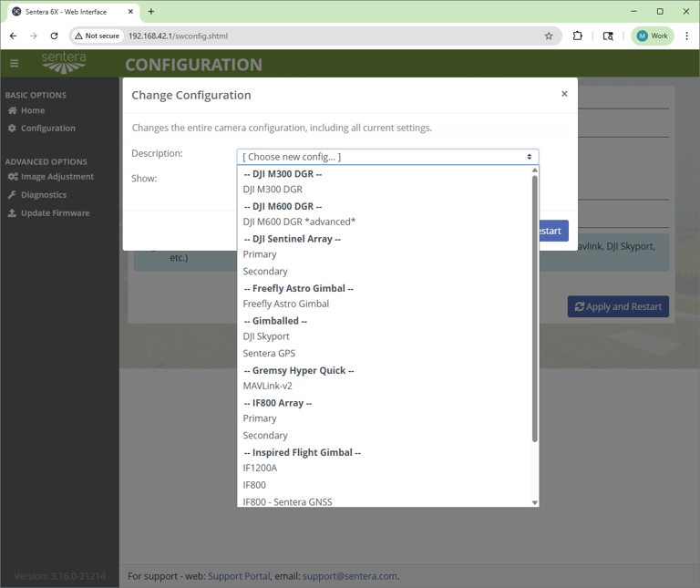
Task: Choose Freefly Astro Gimbal option
Action: tap(285, 304)
